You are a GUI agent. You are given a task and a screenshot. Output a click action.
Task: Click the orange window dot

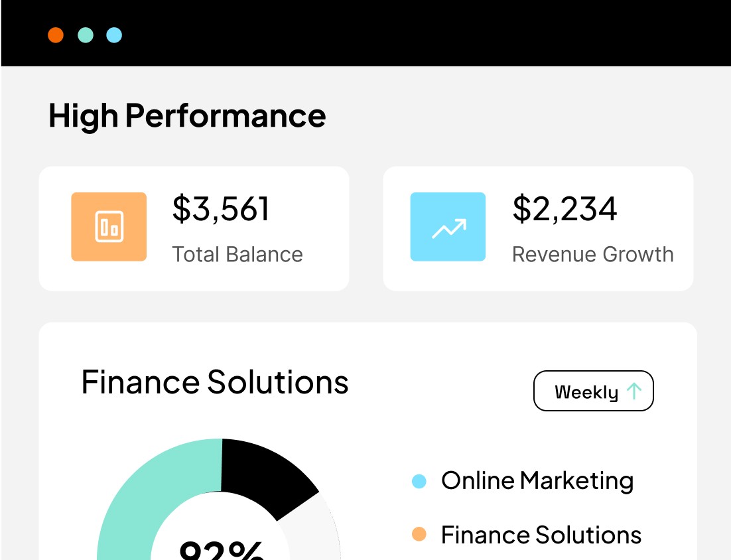coord(56,35)
